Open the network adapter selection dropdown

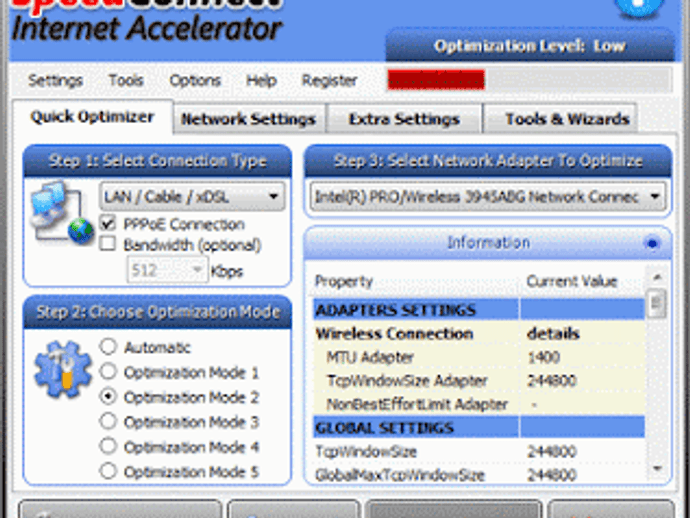pyautogui.click(x=488, y=196)
